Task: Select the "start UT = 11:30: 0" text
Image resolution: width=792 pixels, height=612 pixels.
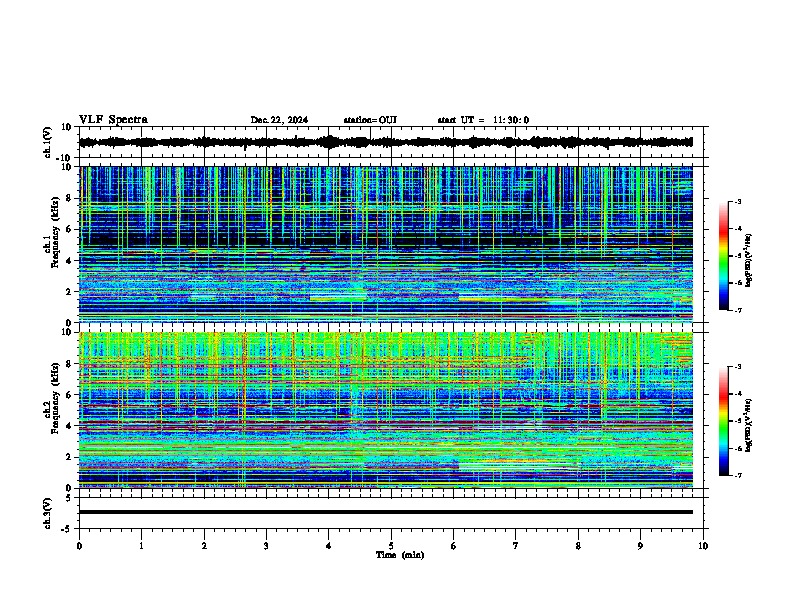Action: pyautogui.click(x=483, y=120)
